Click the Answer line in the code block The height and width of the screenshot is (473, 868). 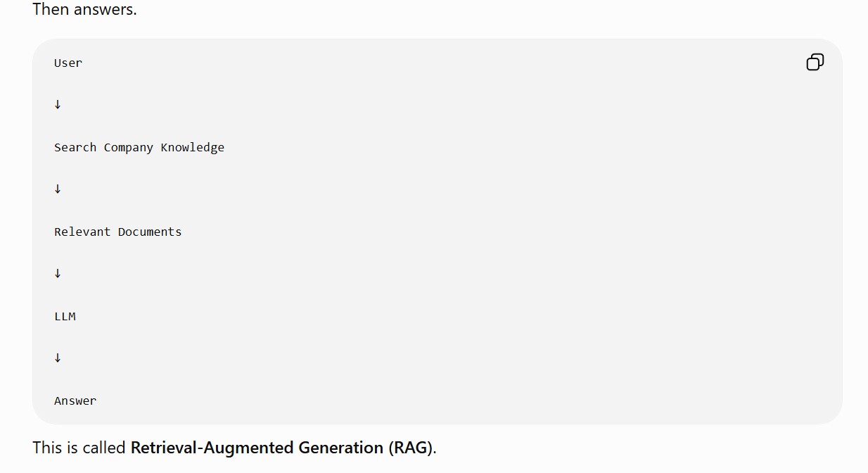click(x=75, y=401)
